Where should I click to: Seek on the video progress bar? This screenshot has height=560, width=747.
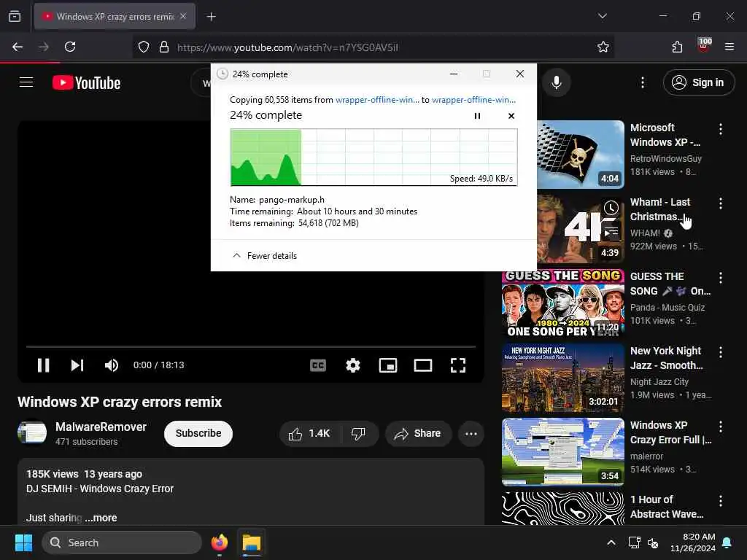[251, 346]
